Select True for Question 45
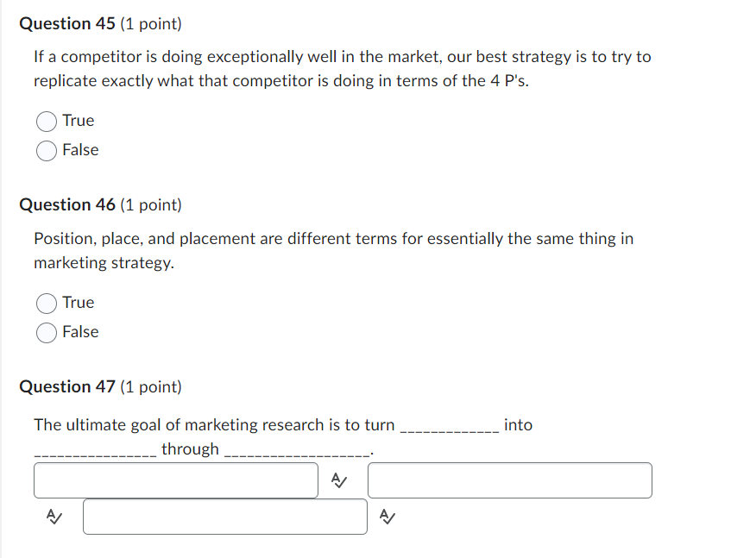The width and height of the screenshot is (756, 558). 47,121
